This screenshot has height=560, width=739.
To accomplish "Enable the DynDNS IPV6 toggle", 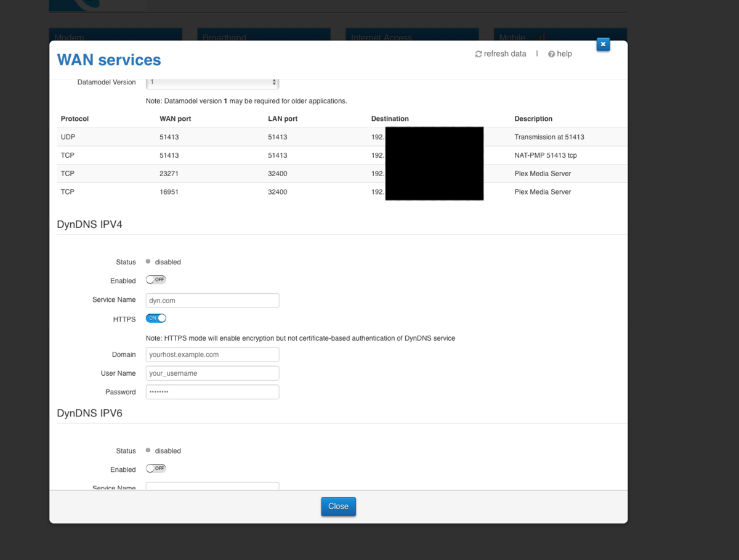I will point(156,468).
